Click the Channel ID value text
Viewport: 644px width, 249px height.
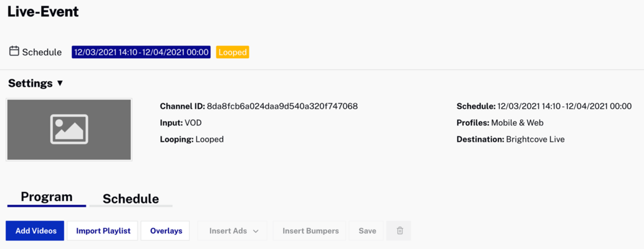282,106
